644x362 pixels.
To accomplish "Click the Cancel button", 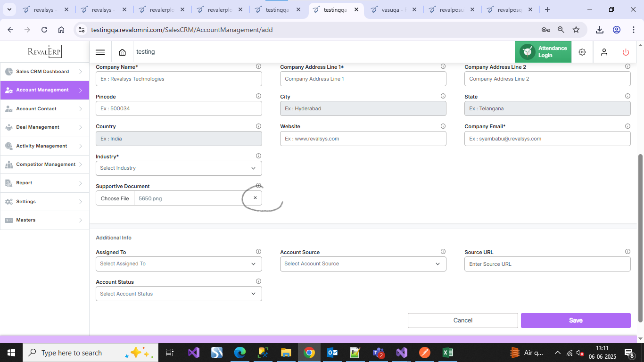I will click(x=462, y=321).
